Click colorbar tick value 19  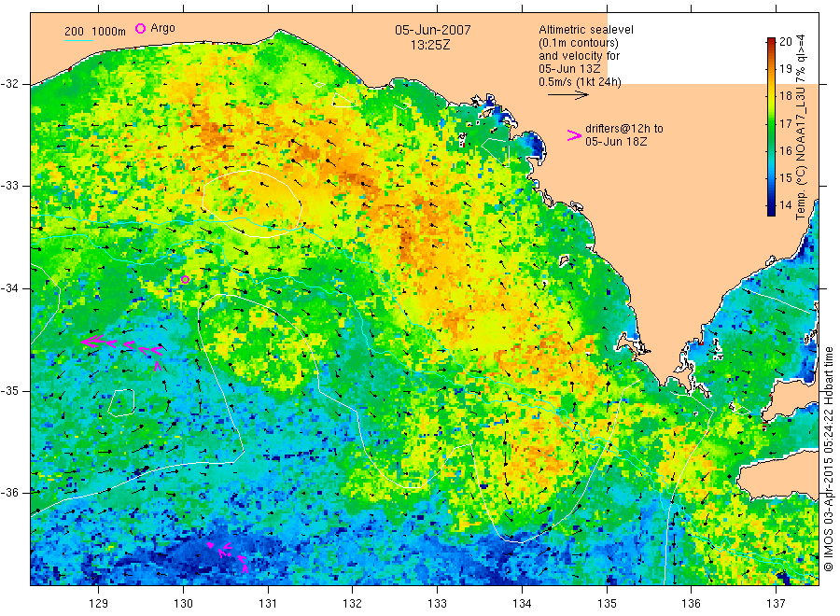(785, 68)
